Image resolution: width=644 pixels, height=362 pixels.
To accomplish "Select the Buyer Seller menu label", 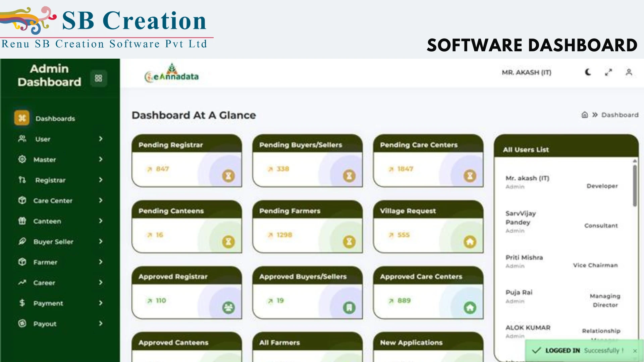I will pyautogui.click(x=53, y=242).
